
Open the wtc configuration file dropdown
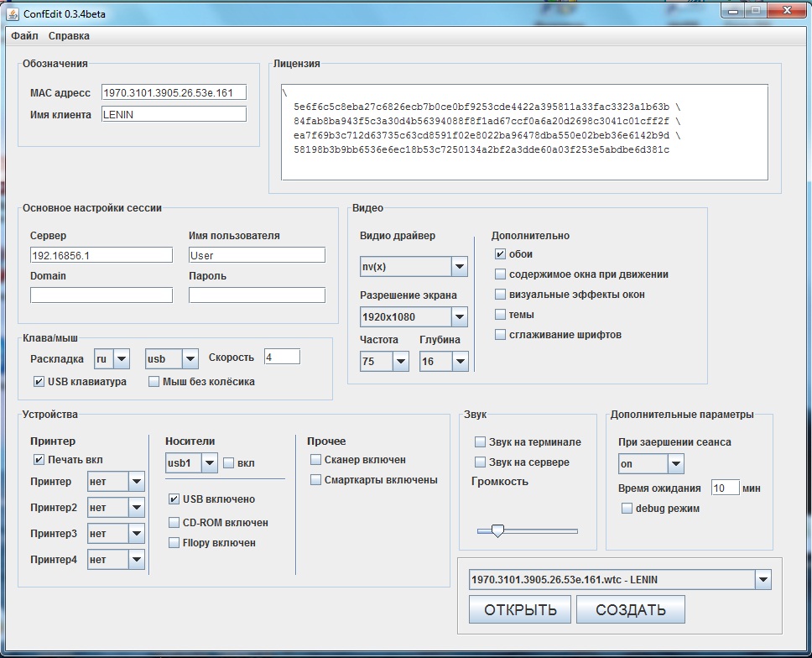(x=762, y=579)
